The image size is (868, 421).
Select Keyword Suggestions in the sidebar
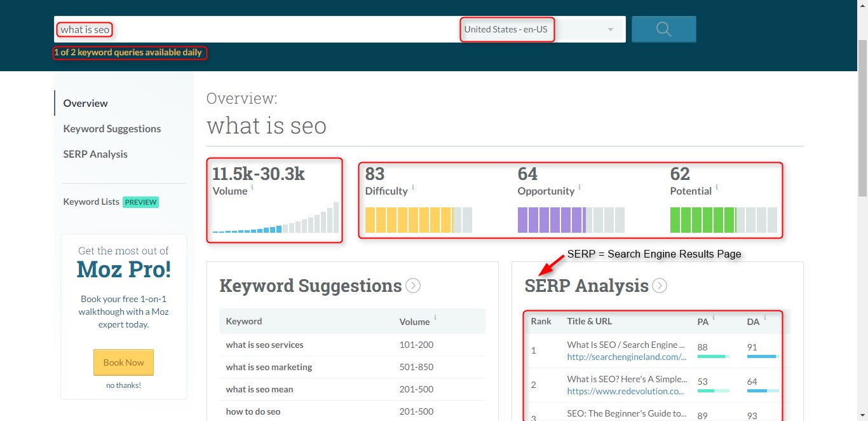coord(112,128)
